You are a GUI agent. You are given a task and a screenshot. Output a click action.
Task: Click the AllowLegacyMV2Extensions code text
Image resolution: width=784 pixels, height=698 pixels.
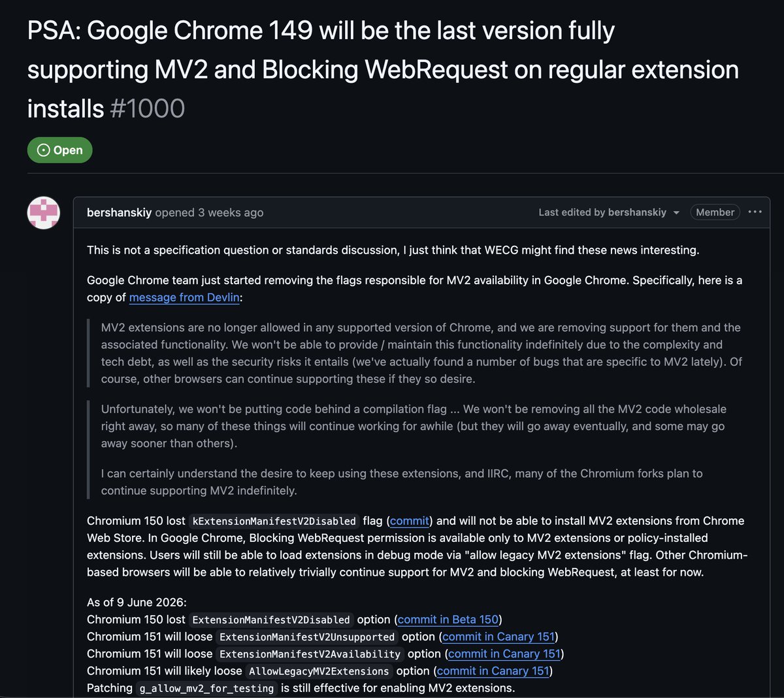(319, 671)
